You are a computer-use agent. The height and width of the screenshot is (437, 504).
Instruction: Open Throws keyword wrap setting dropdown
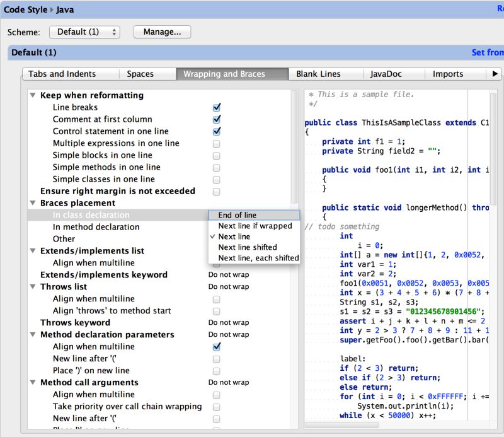point(229,323)
